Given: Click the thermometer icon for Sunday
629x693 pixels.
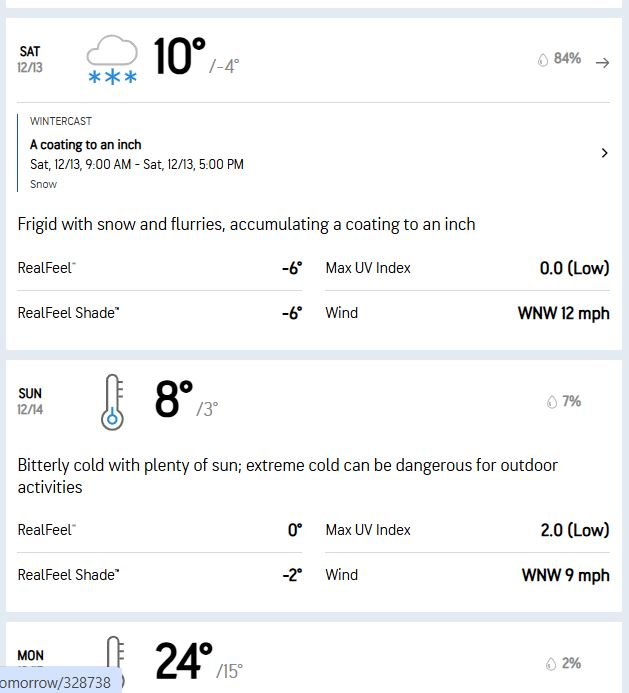Looking at the screenshot, I should pyautogui.click(x=112, y=401).
